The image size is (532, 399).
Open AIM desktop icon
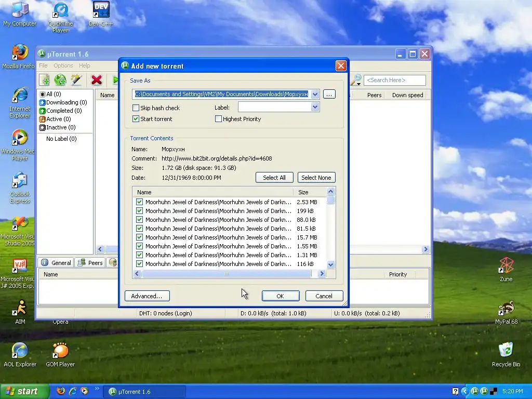(x=20, y=312)
